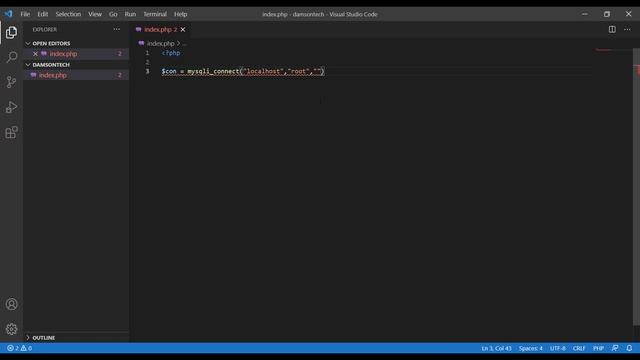Screen dimensions: 640x360
Task: Change indentation via Spaces: 4
Action: [x=531, y=348]
